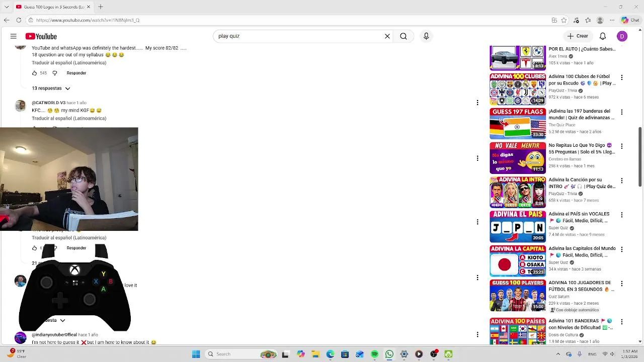The width and height of the screenshot is (644, 362).
Task: Open YouTube notifications bell
Action: pyautogui.click(x=603, y=36)
